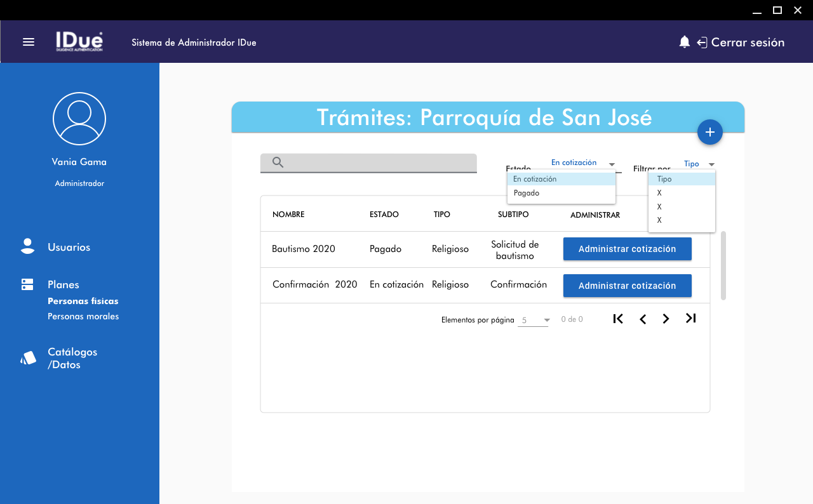This screenshot has height=504, width=813.
Task: Expand the Filtrar por Tipo dropdown
Action: point(711,164)
